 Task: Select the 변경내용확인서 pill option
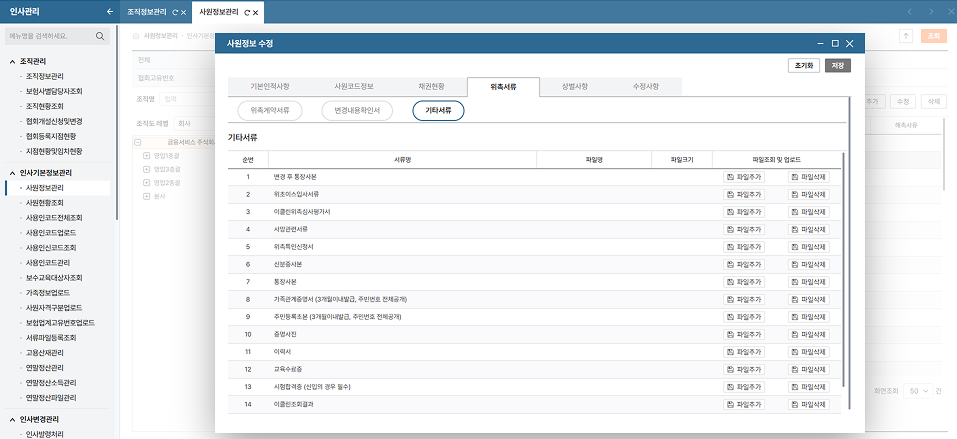(357, 111)
